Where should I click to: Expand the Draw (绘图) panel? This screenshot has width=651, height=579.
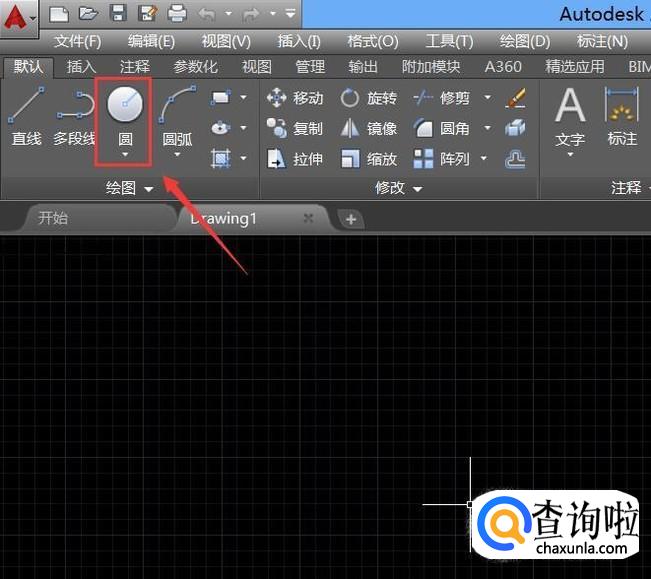tap(130, 188)
